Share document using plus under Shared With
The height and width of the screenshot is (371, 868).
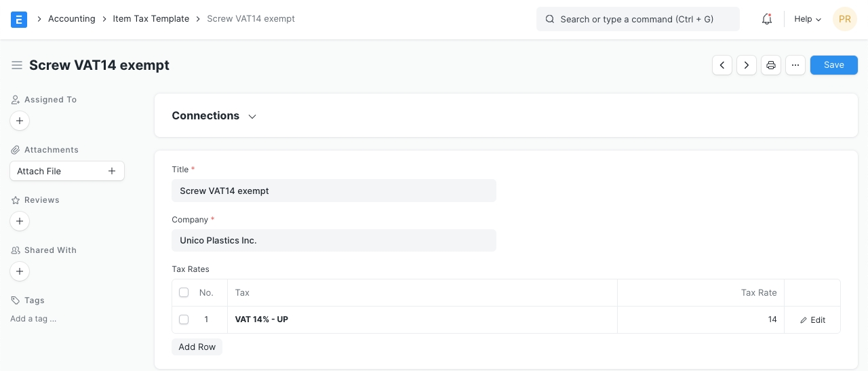pyautogui.click(x=20, y=271)
